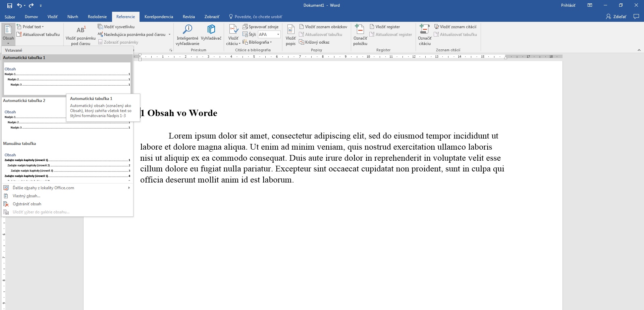Redo the last action
This screenshot has width=644, height=310.
click(x=31, y=5)
